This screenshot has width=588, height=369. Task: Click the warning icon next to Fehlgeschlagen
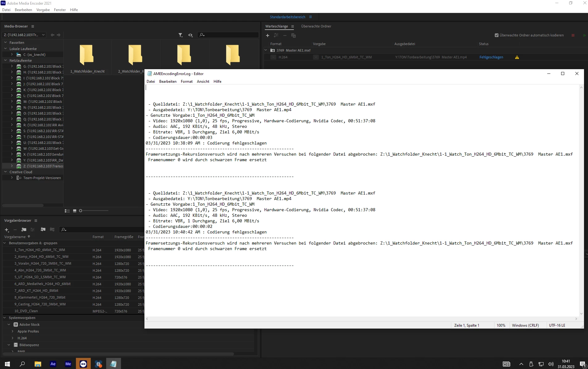coord(517,57)
